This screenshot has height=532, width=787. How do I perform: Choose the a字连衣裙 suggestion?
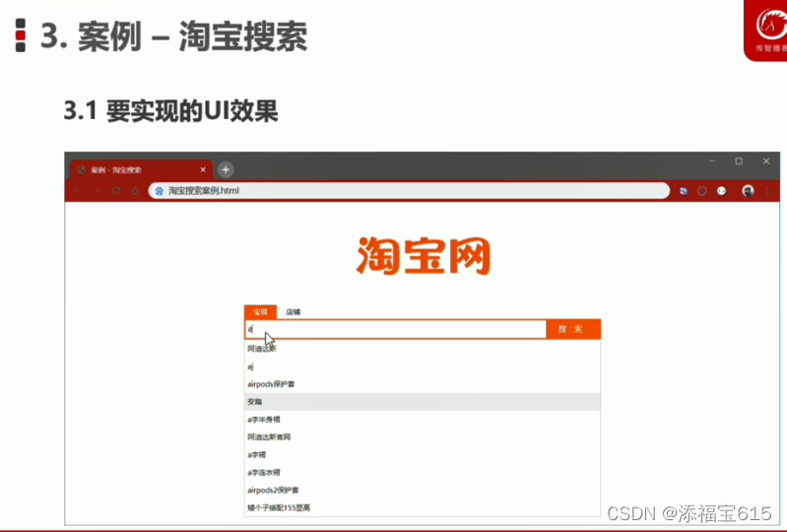tap(423, 472)
